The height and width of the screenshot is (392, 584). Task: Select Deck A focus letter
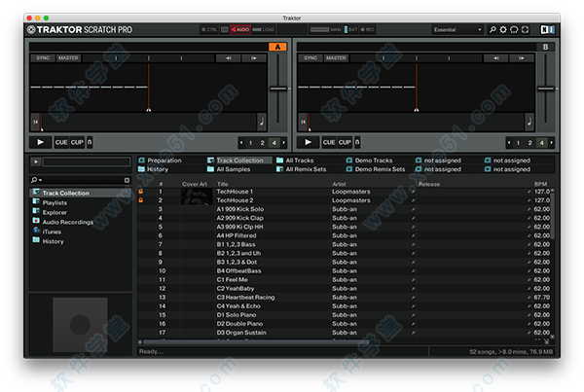[x=277, y=47]
